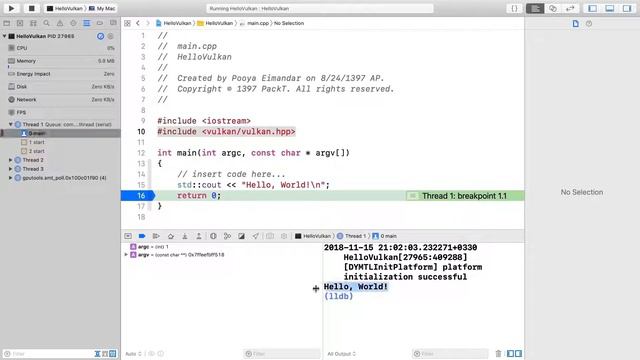Clear the console with trash icon

(x=498, y=353)
